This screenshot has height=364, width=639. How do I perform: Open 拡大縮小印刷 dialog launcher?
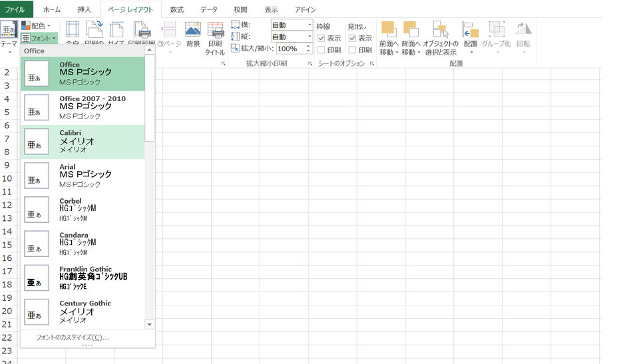pos(310,64)
